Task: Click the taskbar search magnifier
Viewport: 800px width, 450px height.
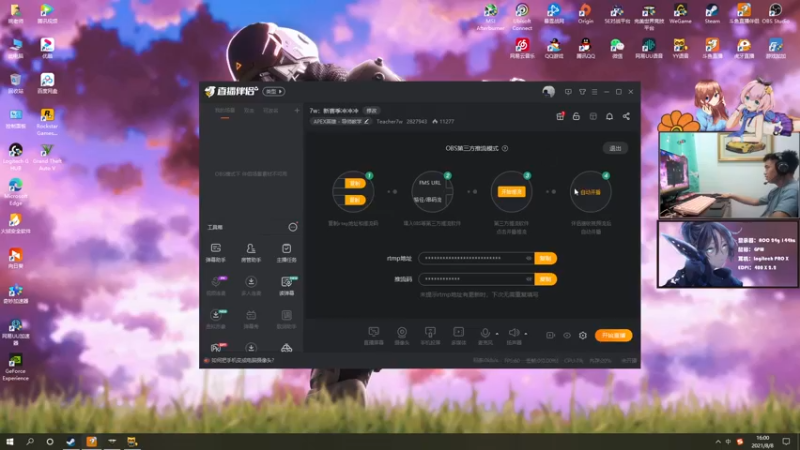Action: coord(30,441)
